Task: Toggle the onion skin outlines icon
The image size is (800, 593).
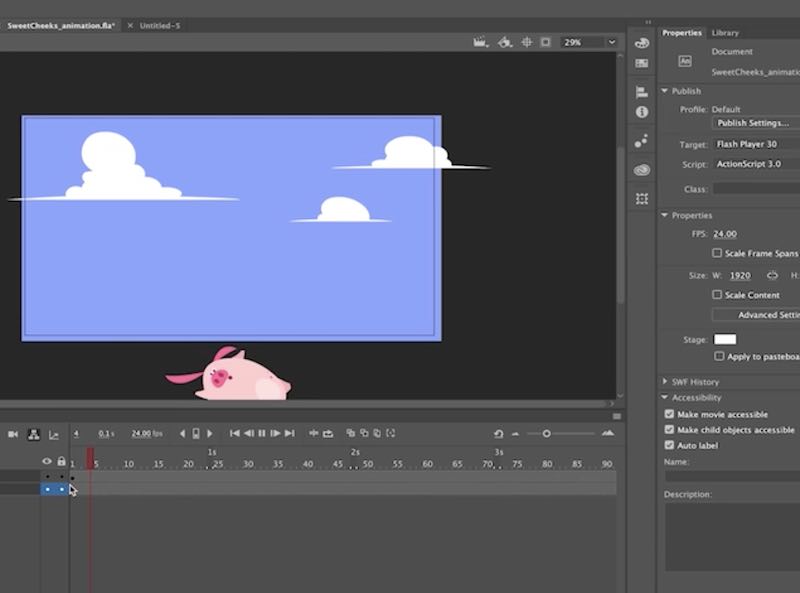Action: point(364,433)
